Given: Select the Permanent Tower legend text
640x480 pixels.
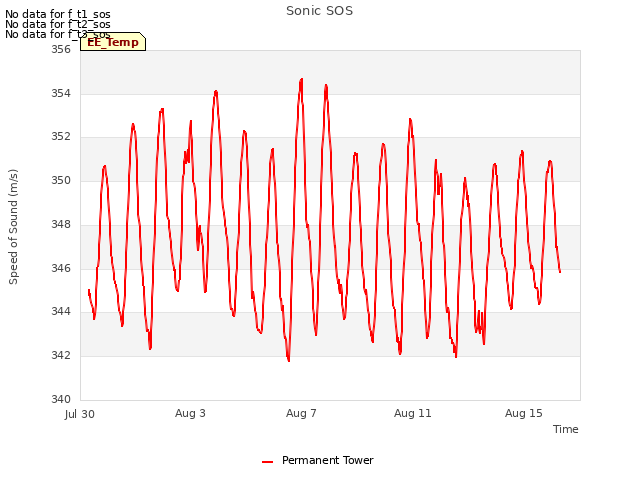Looking at the screenshot, I should coord(327,460).
